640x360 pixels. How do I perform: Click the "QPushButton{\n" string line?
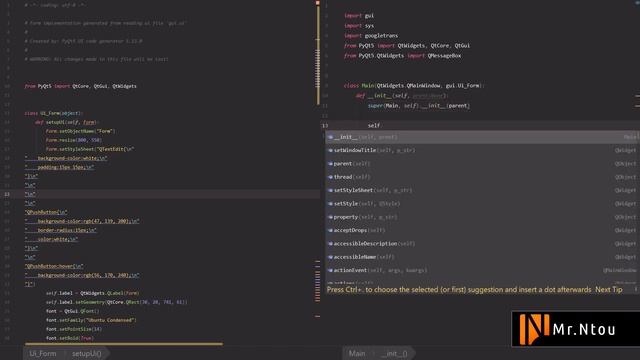pyautogui.click(x=46, y=212)
